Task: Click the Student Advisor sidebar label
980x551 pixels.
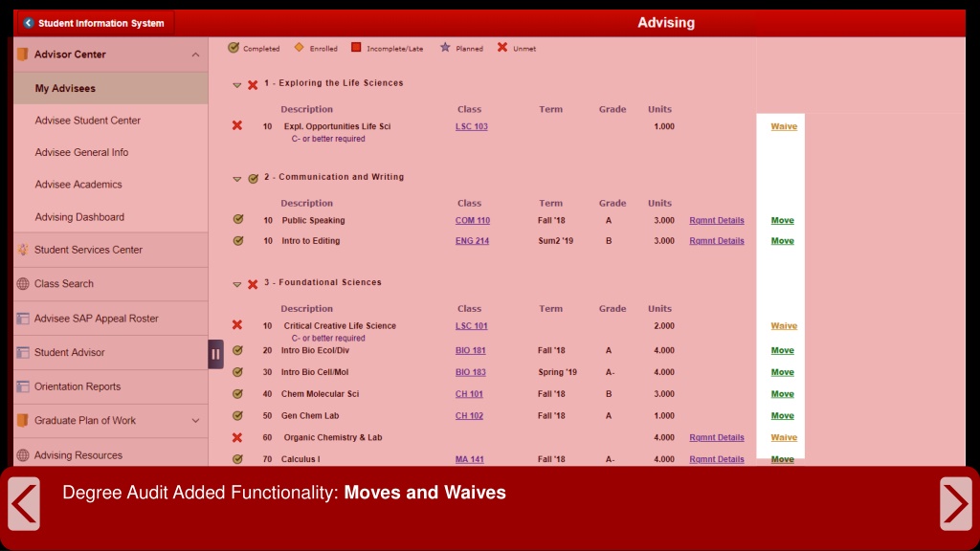Action: pos(69,352)
